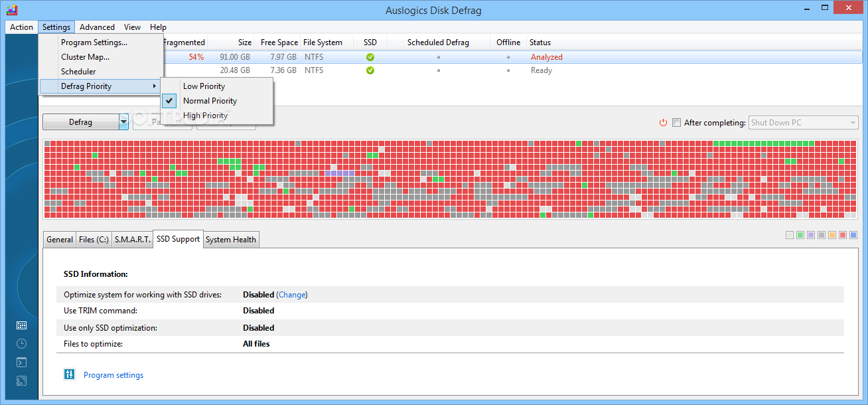Sort by the Free Space column header
Viewport: 868px width, 405px height.
click(x=277, y=42)
